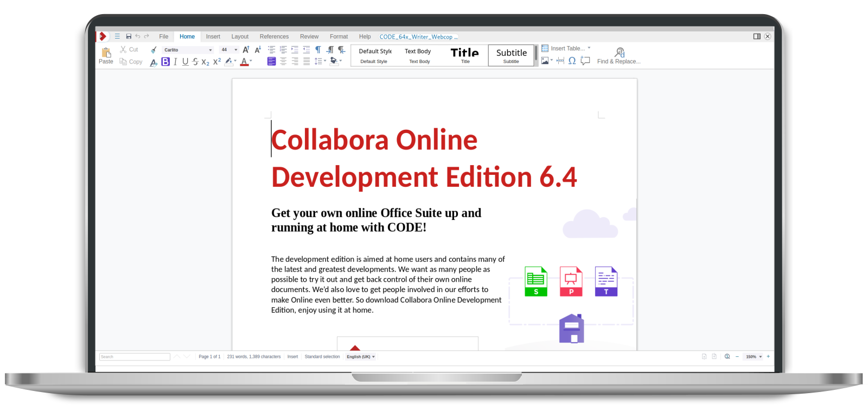
Task: Open Find & Replace dialog
Action: pos(619,55)
